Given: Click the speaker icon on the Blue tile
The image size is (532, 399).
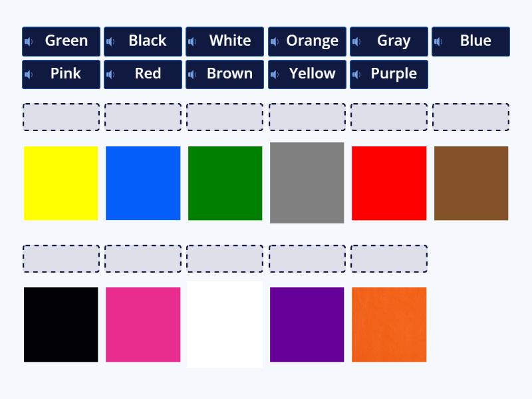Looking at the screenshot, I should [x=438, y=41].
